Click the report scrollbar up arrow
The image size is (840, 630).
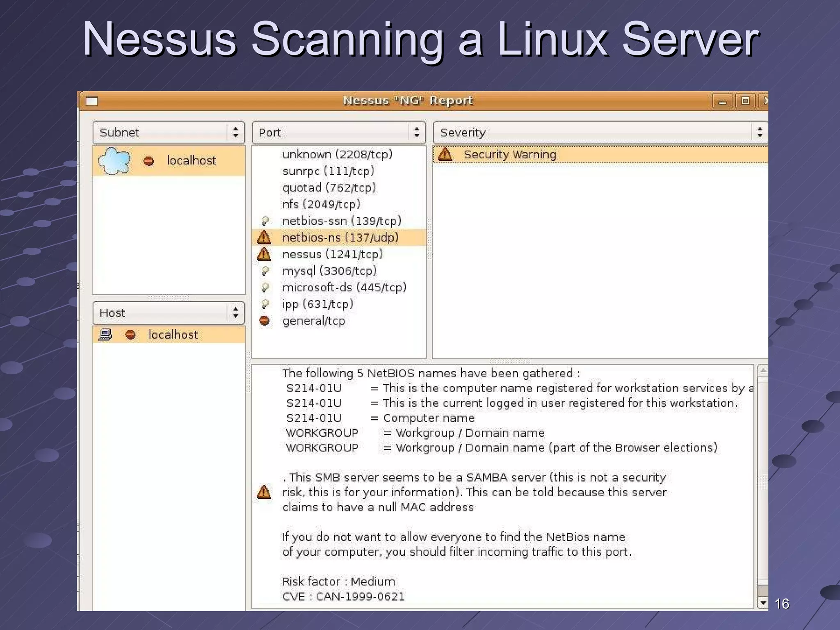(x=763, y=371)
